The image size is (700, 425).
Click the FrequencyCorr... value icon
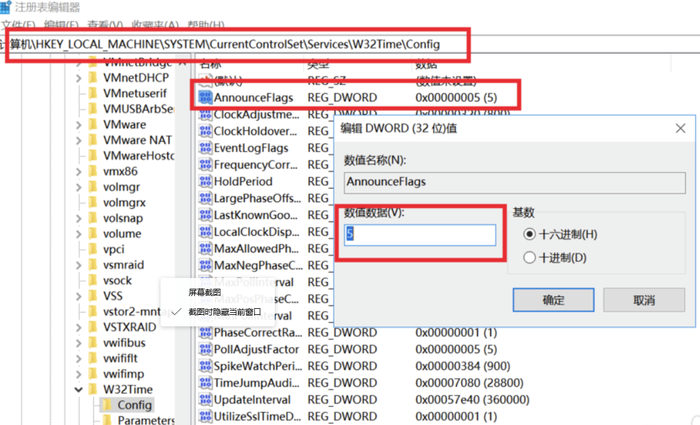click(x=205, y=165)
